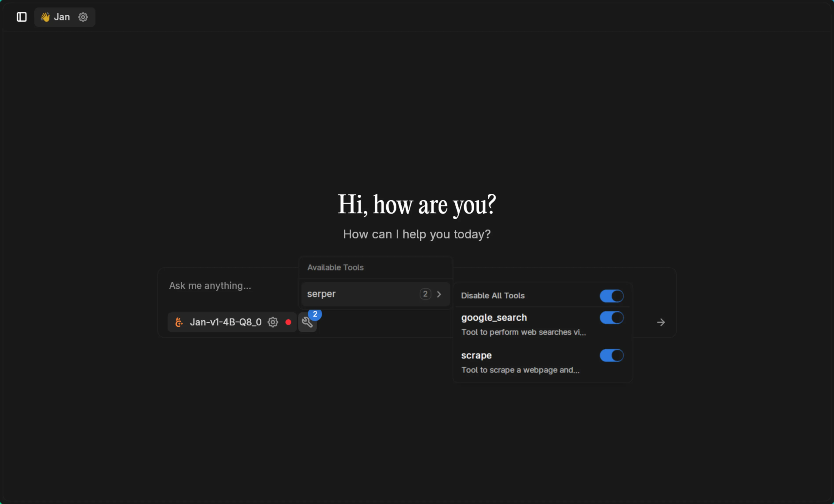834x504 pixels.
Task: Click the send message arrow icon
Action: (x=660, y=322)
